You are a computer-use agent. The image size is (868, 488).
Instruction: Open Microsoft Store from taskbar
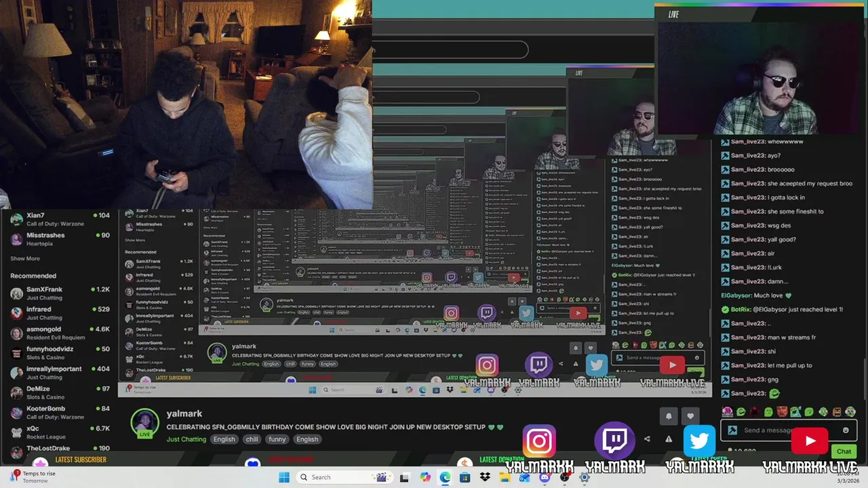click(x=465, y=477)
